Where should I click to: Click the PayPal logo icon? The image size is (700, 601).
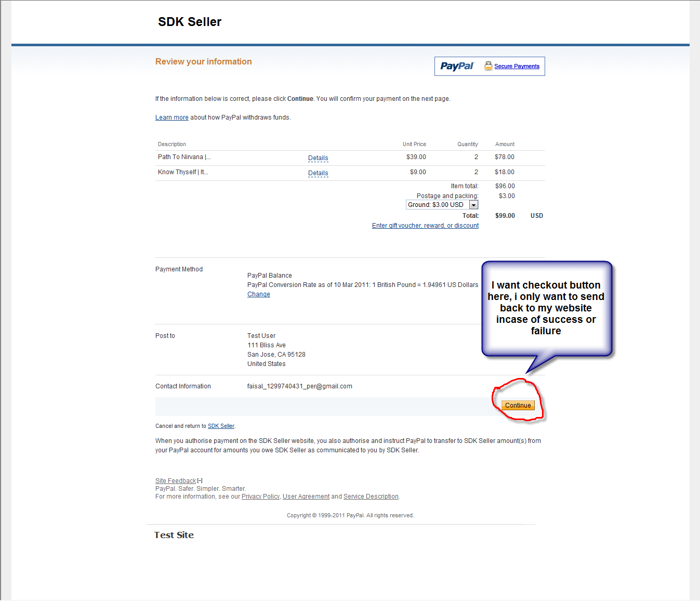pyautogui.click(x=457, y=66)
